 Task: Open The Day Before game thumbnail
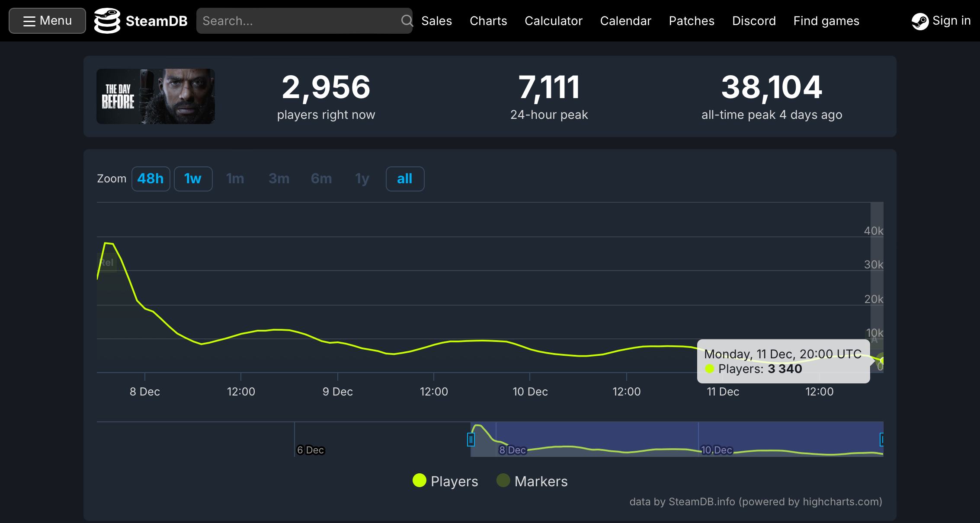156,96
